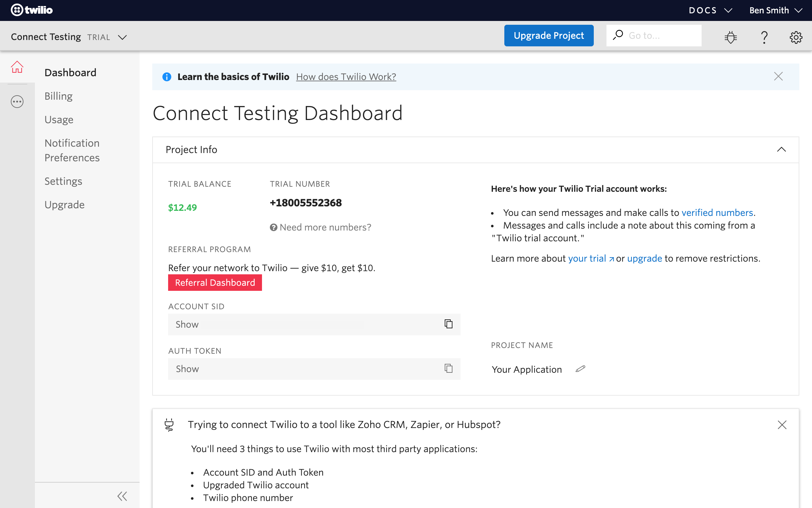Show the Account SID
Image resolution: width=812 pixels, height=508 pixels.
click(187, 324)
